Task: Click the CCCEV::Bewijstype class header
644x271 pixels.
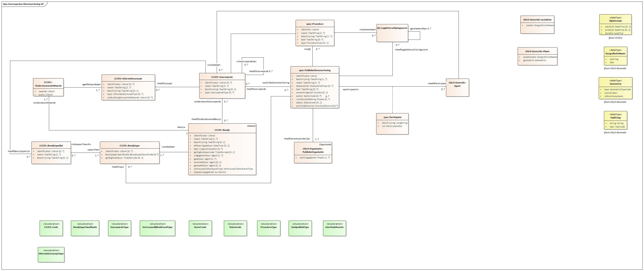Action: tap(130, 146)
